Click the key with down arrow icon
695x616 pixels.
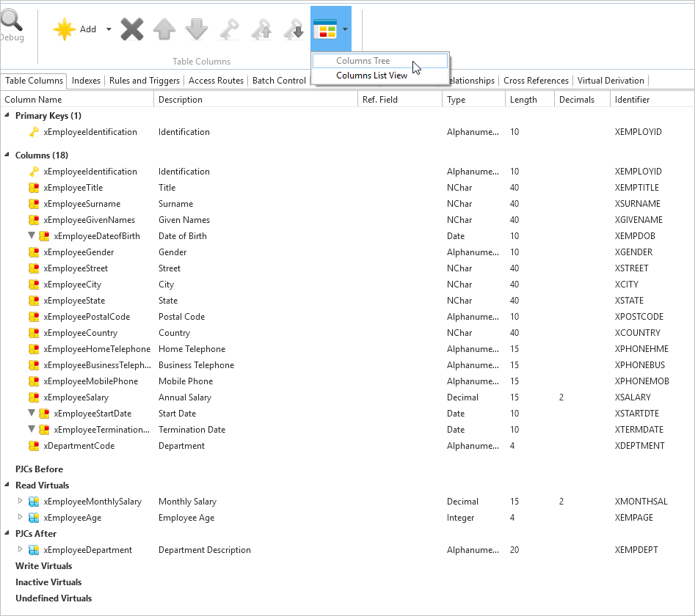coord(294,29)
